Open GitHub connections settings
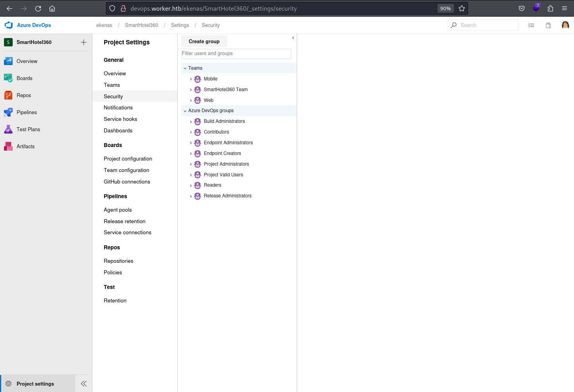This screenshot has width=574, height=392. (x=127, y=182)
